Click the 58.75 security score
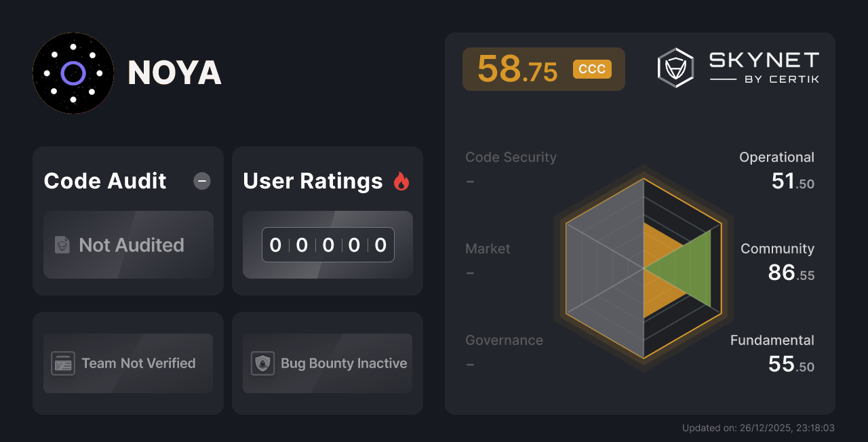868x442 pixels. click(x=518, y=68)
